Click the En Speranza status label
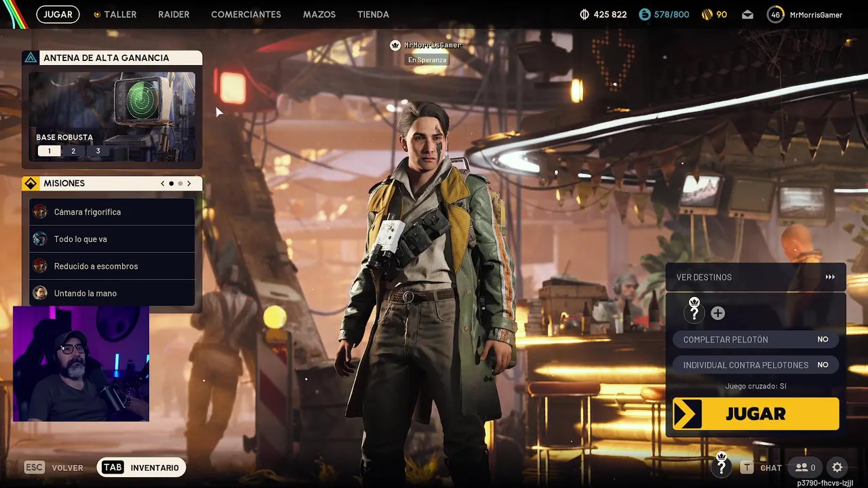868x488 pixels. pyautogui.click(x=427, y=60)
